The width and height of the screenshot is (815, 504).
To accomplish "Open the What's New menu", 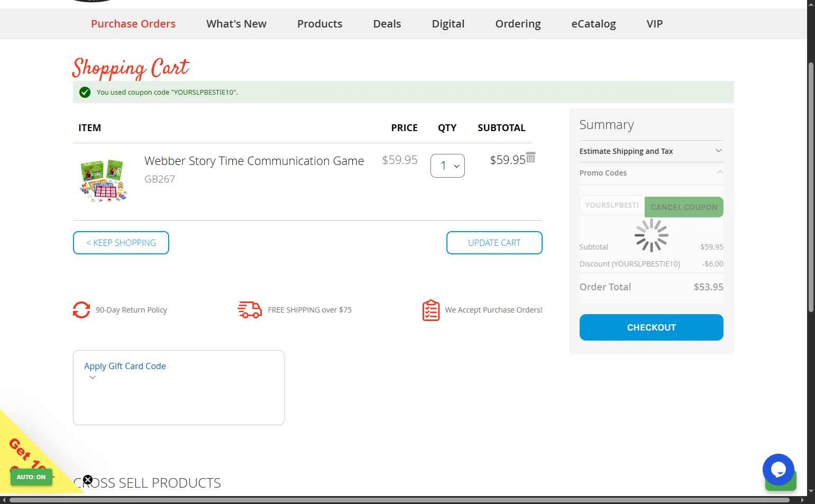I will click(x=236, y=24).
